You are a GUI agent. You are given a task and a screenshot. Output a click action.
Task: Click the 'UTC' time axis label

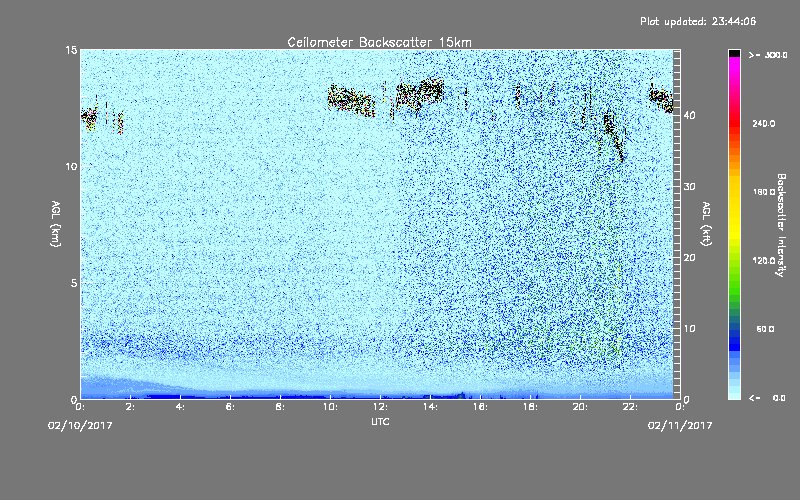coord(380,421)
